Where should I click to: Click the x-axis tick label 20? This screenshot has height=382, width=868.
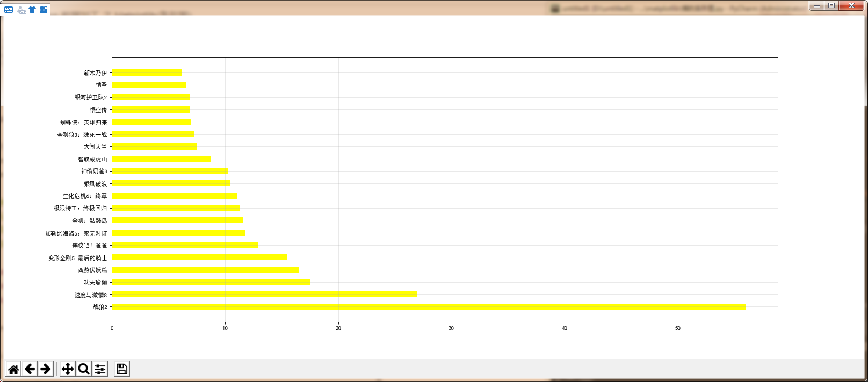[338, 328]
